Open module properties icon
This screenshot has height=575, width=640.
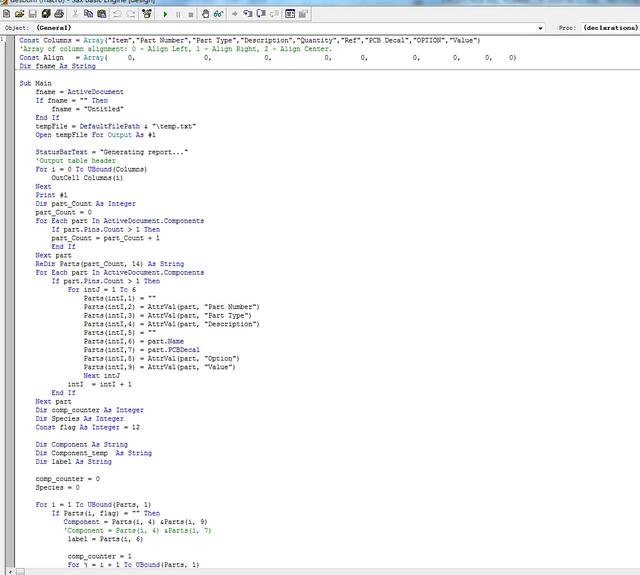tap(303, 14)
